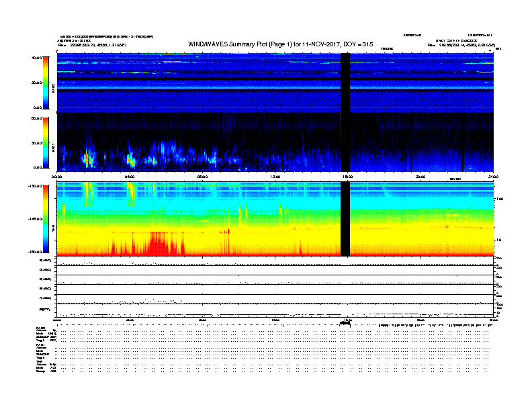Image resolution: width=532 pixels, height=411 pixels.
Task: Click the -130.00 label on TNR scale
Action: (x=36, y=186)
